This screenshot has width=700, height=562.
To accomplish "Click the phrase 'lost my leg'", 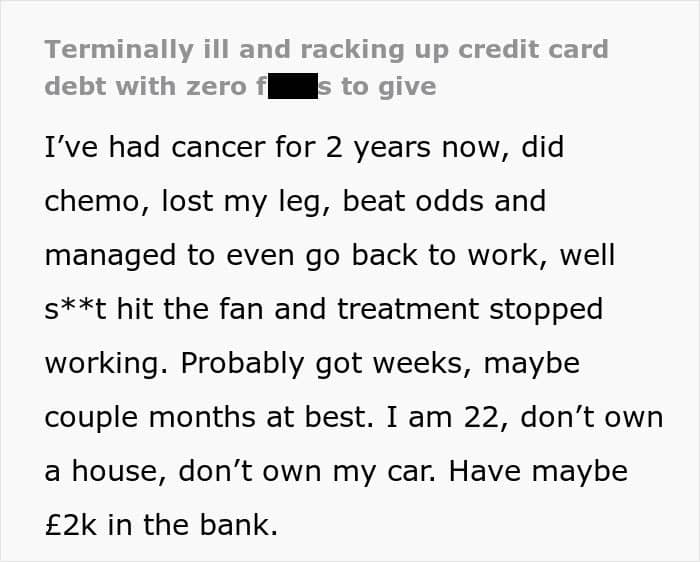I will pyautogui.click(x=242, y=202).
